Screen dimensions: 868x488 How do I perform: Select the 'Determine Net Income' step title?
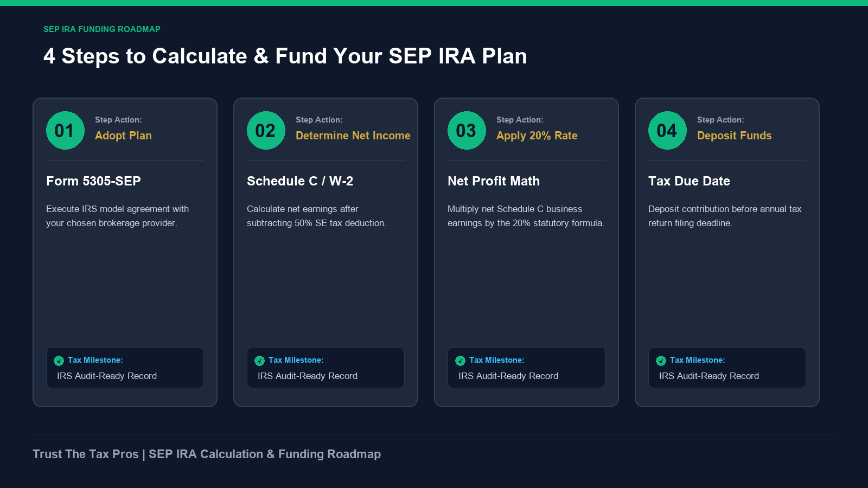(x=353, y=136)
